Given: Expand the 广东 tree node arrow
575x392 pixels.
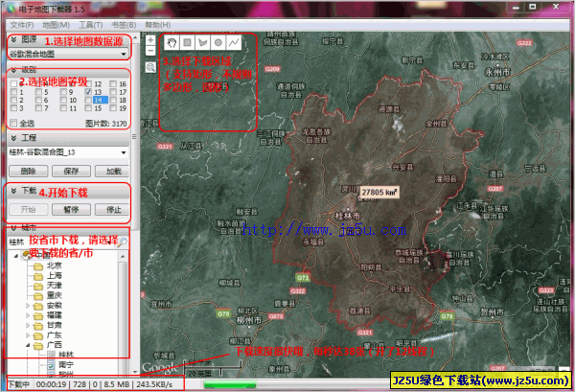Looking at the screenshot, I should (28, 335).
